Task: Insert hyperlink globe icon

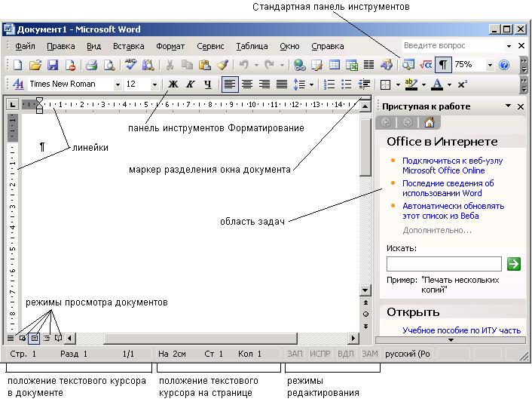Action: 299,65
